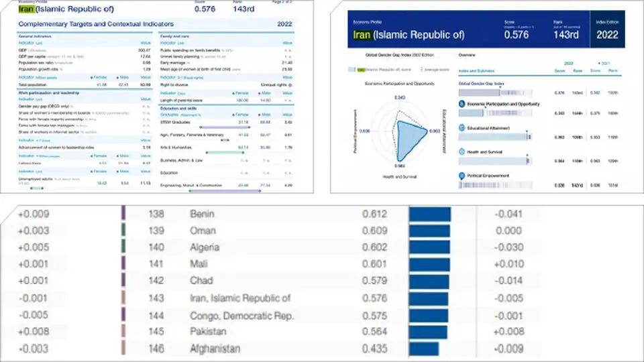The image size is (644, 362).
Task: Click the 143rd rank in the blue header
Action: pos(566,35)
